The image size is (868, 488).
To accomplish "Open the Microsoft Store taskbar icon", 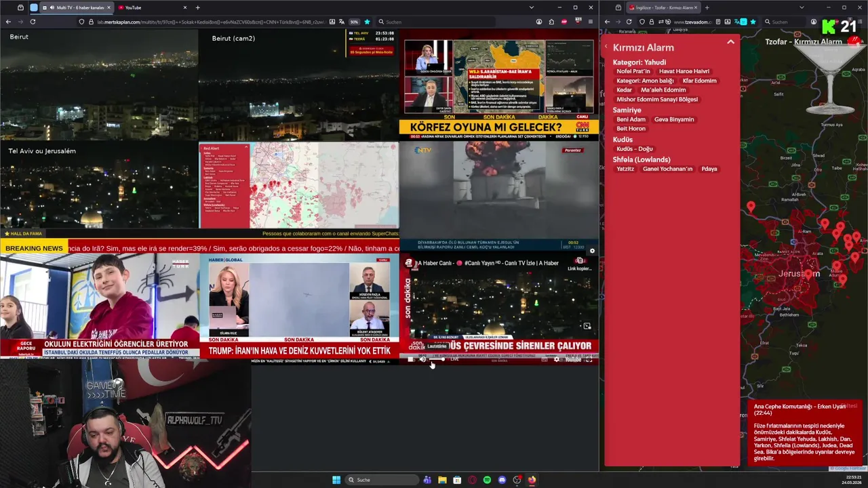I will pyautogui.click(x=457, y=480).
